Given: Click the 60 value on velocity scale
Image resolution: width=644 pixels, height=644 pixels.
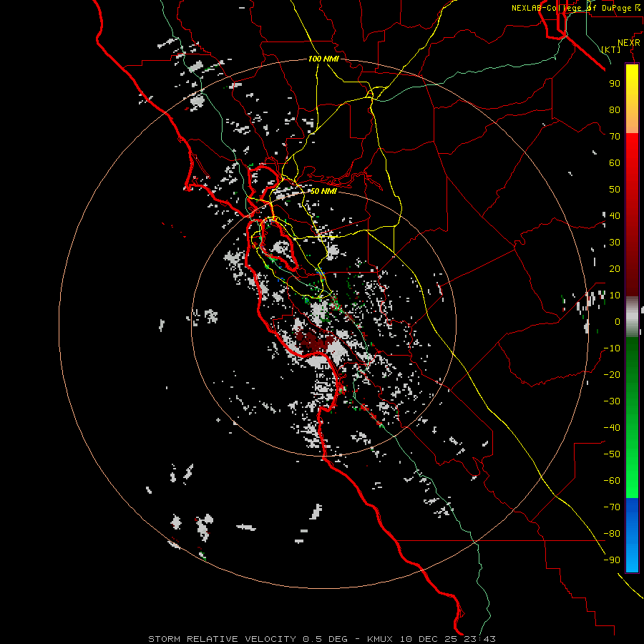Looking at the screenshot, I should 615,163.
